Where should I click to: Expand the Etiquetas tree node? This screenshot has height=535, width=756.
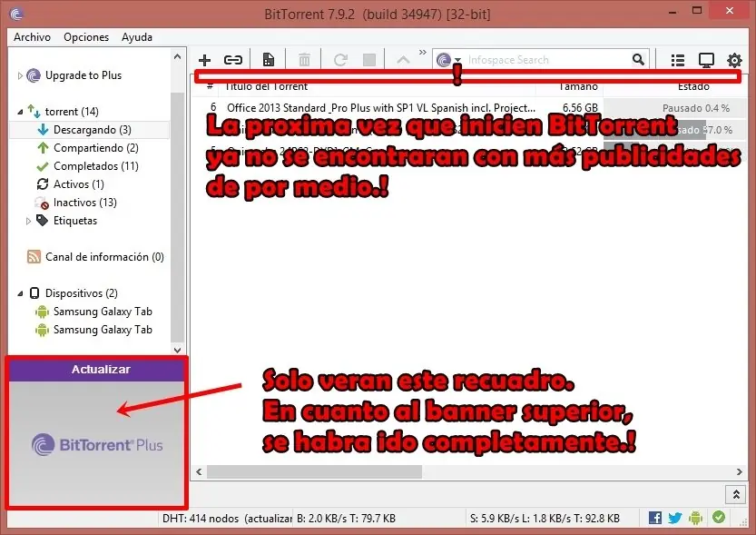[28, 221]
